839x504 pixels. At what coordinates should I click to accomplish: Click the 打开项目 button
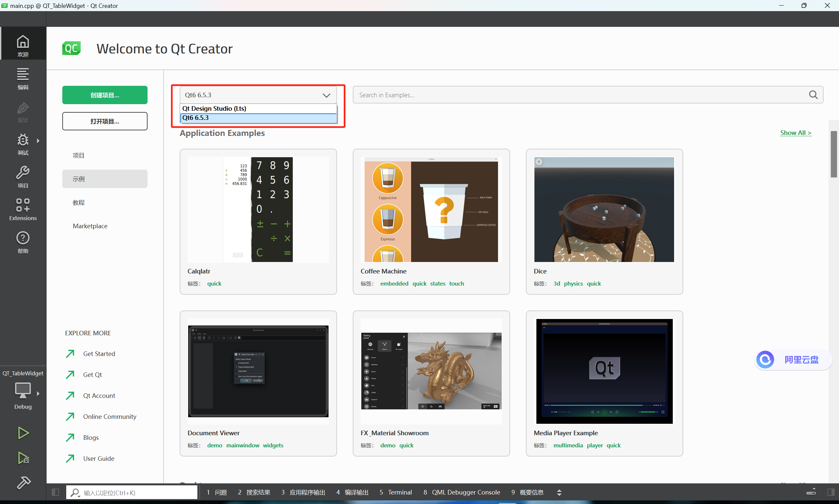pyautogui.click(x=104, y=121)
